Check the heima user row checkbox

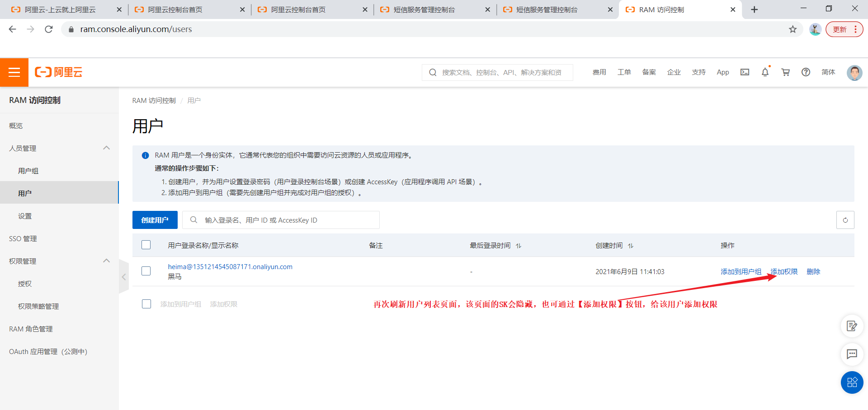point(146,271)
